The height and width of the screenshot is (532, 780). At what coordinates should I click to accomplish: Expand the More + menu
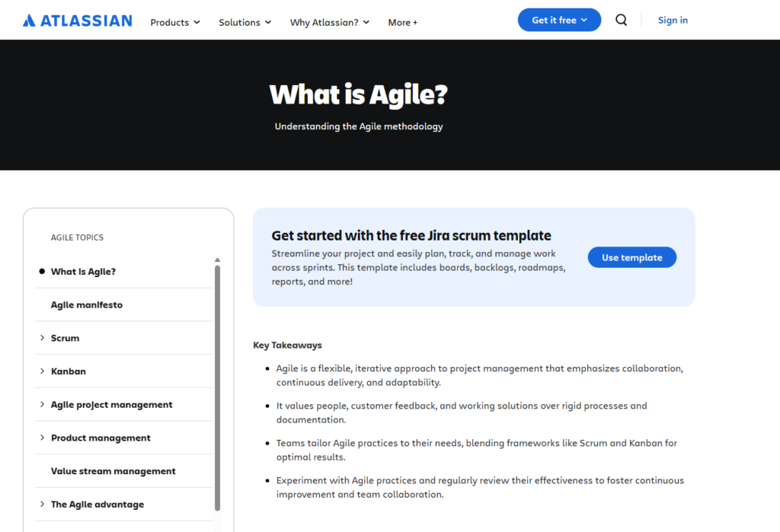coord(402,22)
